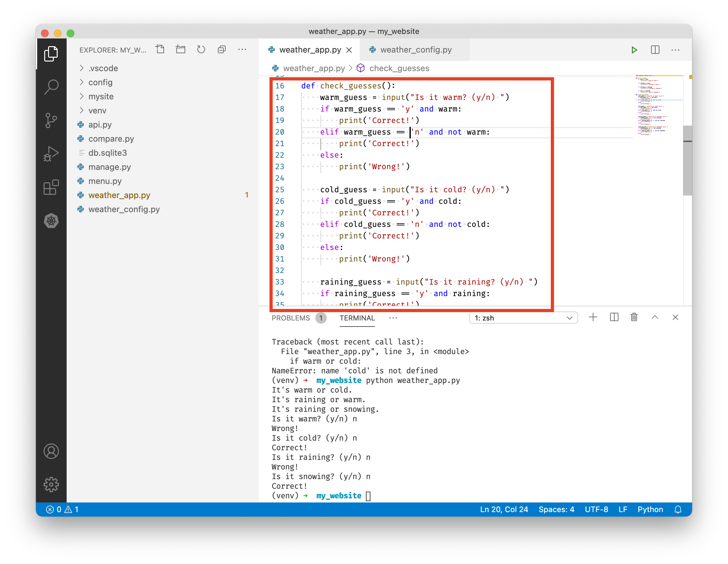
Task: Open the Search view in activity bar
Action: pyautogui.click(x=51, y=87)
